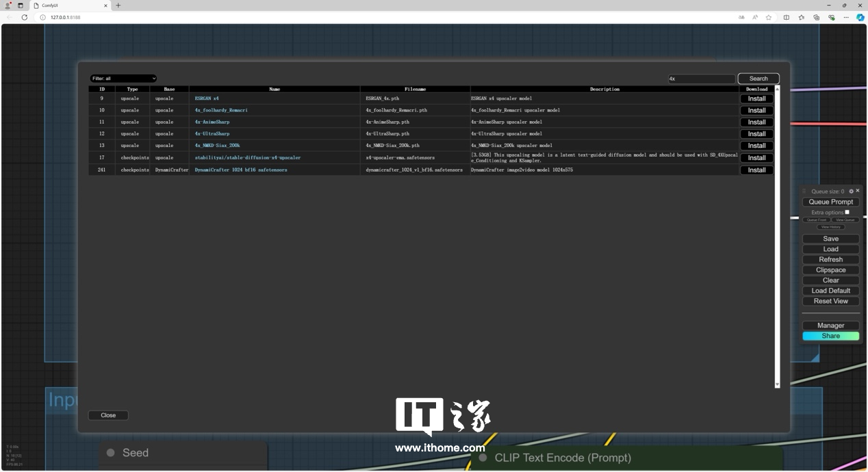This screenshot has height=472, width=868.
Task: Open the DynamiCrafter 1024 bf16 safetensors link
Action: [x=241, y=170]
